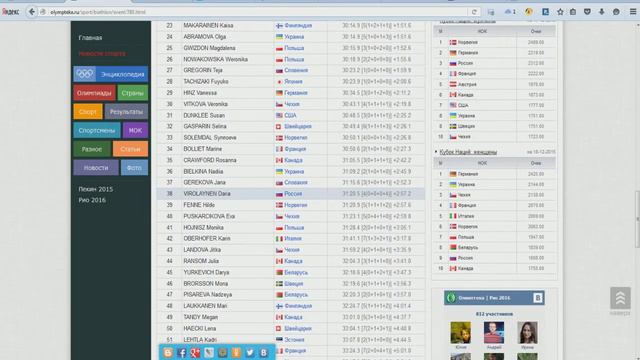Open the browser hamburger menu

tap(633, 12)
